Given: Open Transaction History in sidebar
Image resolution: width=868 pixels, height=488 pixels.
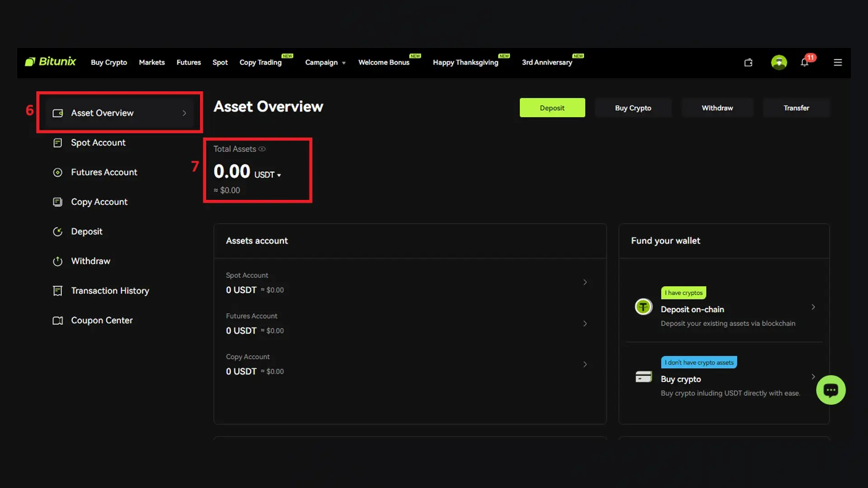Looking at the screenshot, I should (x=110, y=291).
